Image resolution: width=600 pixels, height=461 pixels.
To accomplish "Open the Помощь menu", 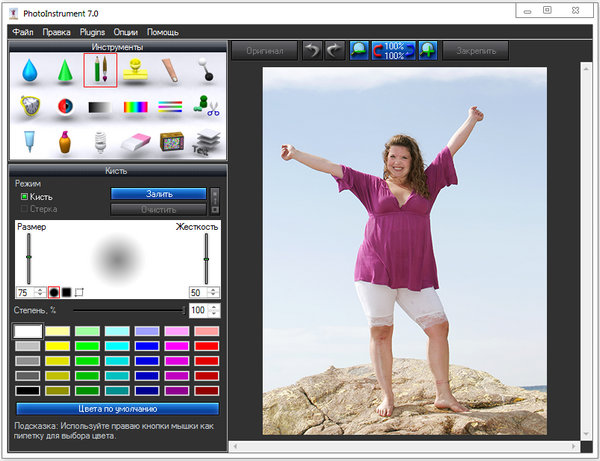I will [163, 32].
